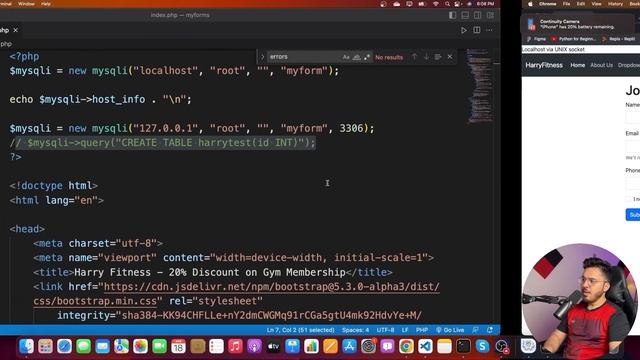The width and height of the screenshot is (640, 360).
Task: Open FaceTime from the dock
Action: click(159, 347)
